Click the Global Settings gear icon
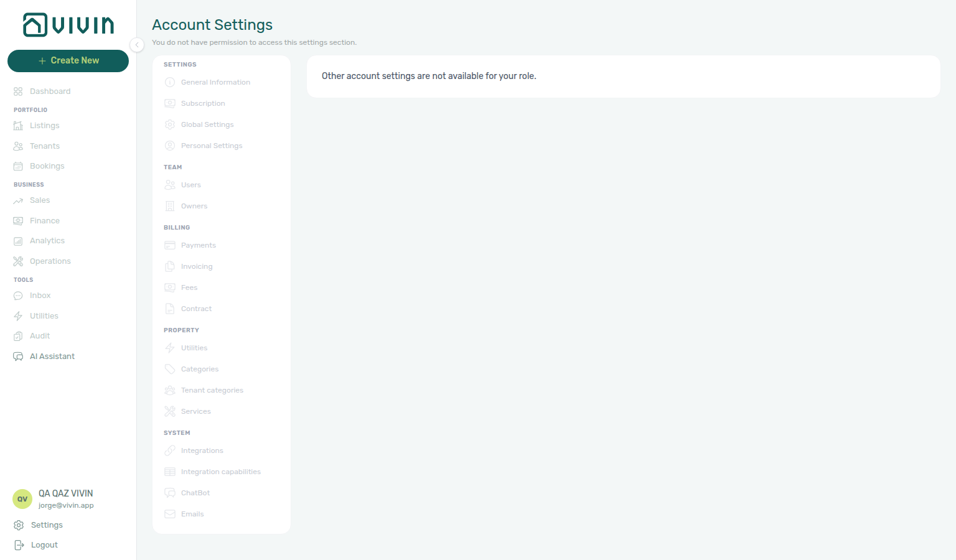The width and height of the screenshot is (956, 560). 170,124
